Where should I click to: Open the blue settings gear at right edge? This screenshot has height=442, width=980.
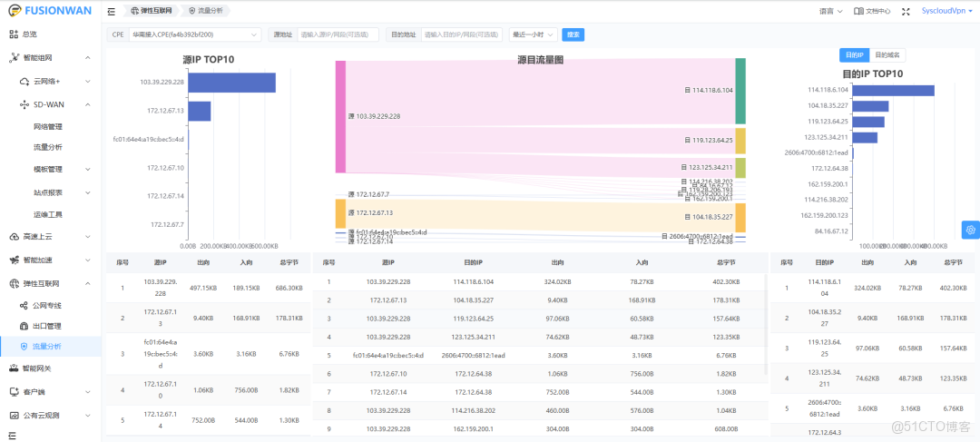pos(971,230)
